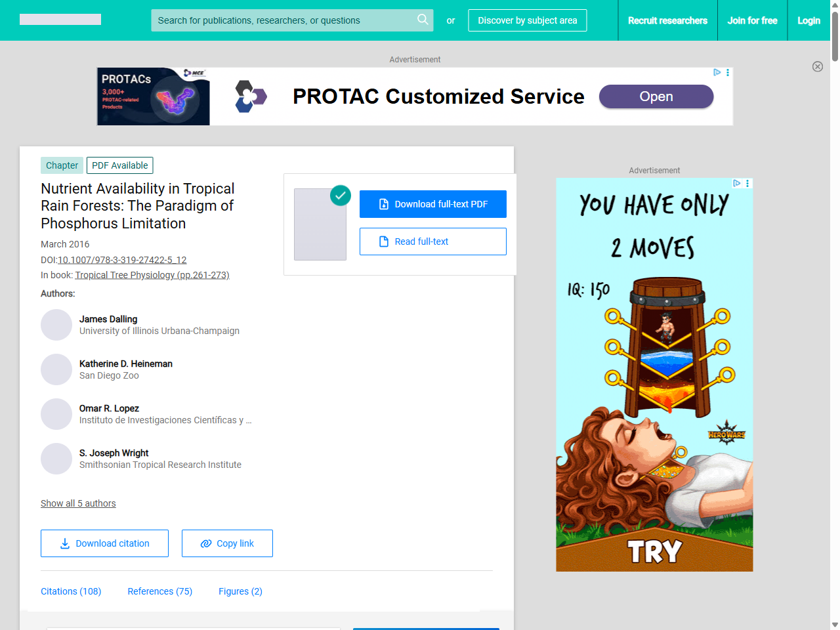This screenshot has height=630, width=840.
Task: Switch to the References (75) tab
Action: pos(160,591)
